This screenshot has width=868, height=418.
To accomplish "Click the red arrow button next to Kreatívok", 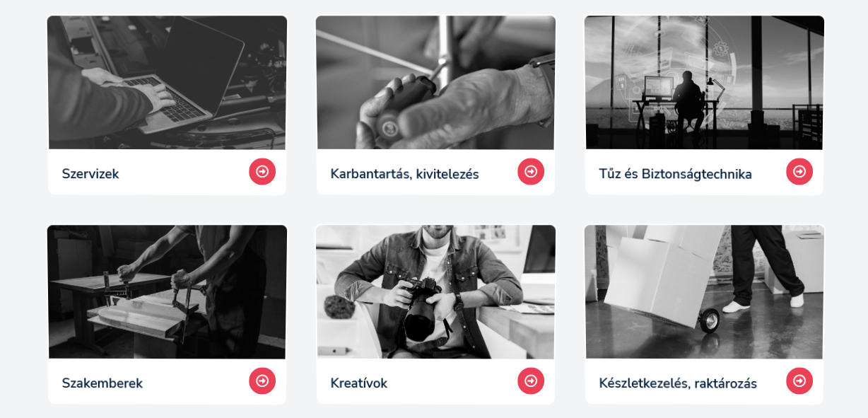I will (x=531, y=381).
